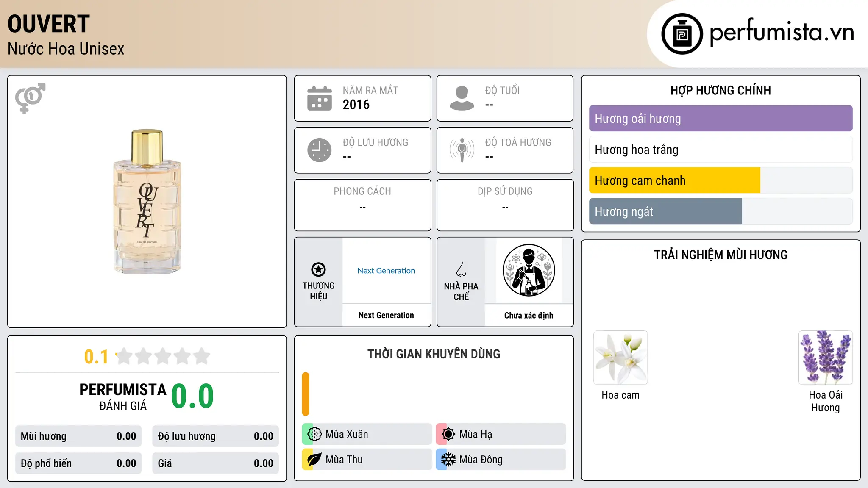This screenshot has width=868, height=488.
Task: Click the perfumer illustration avatar
Action: [x=529, y=270]
